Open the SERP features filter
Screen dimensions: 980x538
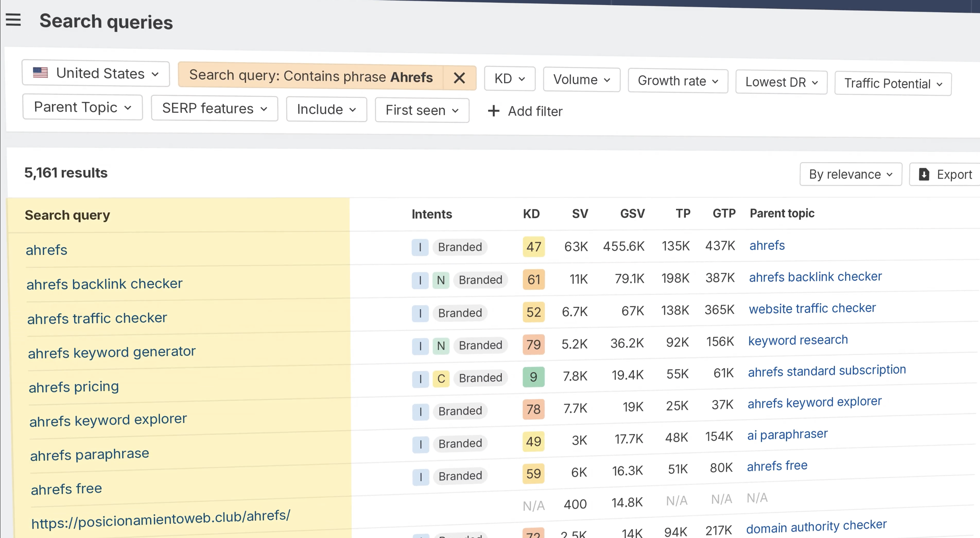[214, 109]
